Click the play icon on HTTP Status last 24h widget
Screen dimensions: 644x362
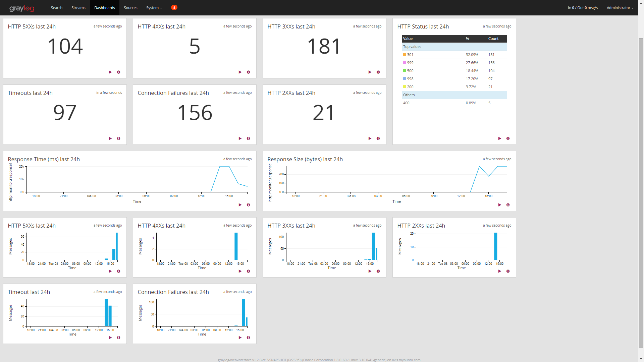pos(499,138)
